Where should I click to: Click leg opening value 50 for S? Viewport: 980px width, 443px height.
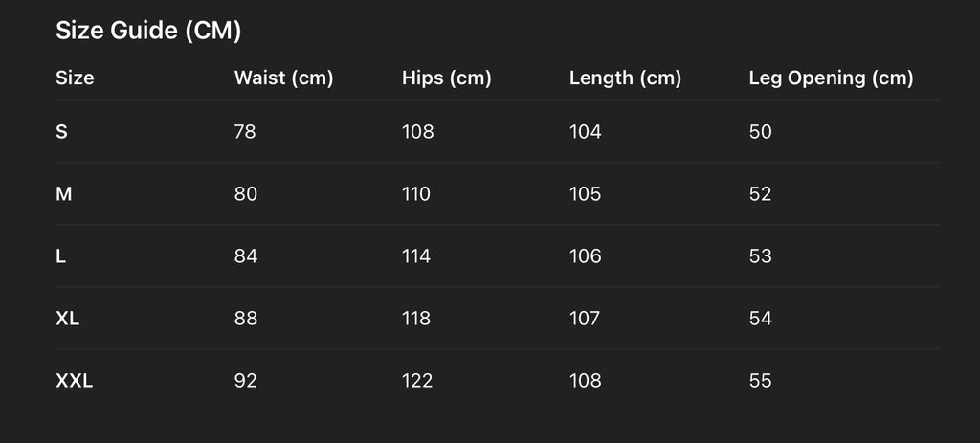pos(760,132)
